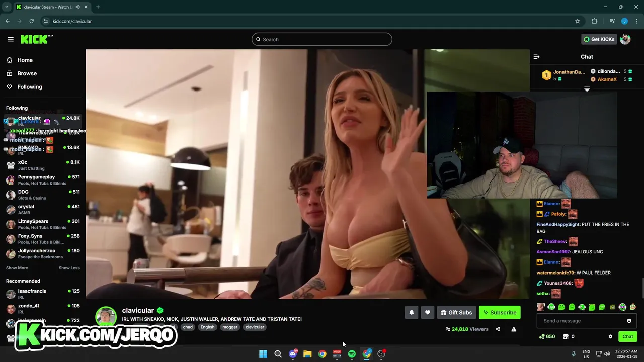Screen dimensions: 644x362
Task: Mute the tab via speaker icon
Action: [x=77, y=7]
